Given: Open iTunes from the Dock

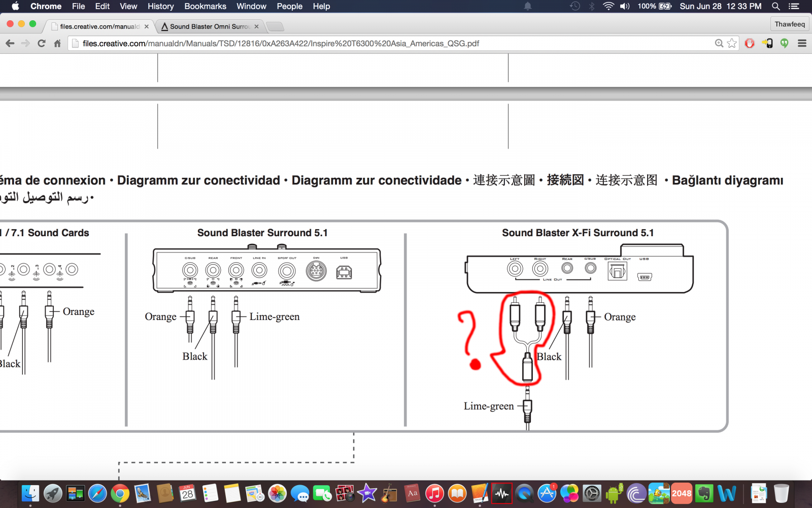Looking at the screenshot, I should [434, 493].
